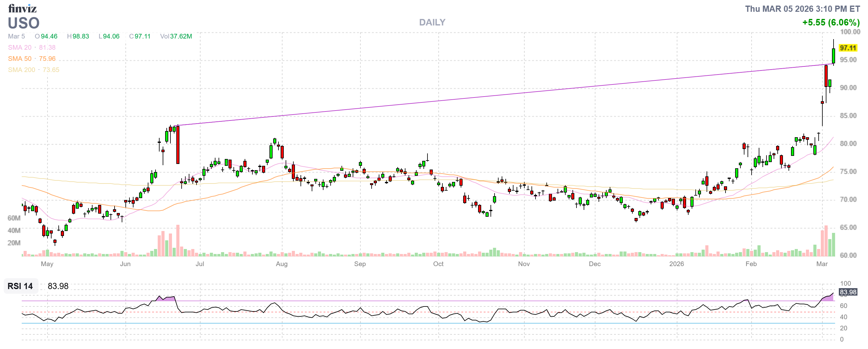Click the Vol 37.62M reading

(176, 36)
